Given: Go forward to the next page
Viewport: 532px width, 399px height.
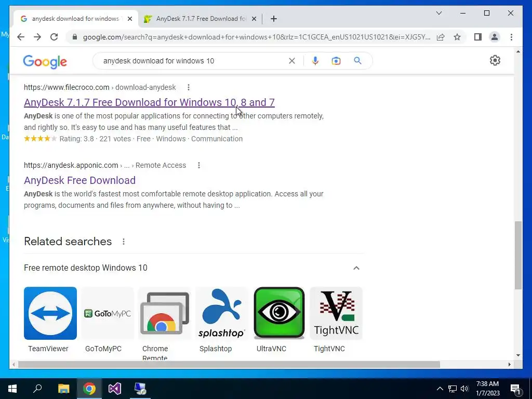Looking at the screenshot, I should tap(37, 37).
